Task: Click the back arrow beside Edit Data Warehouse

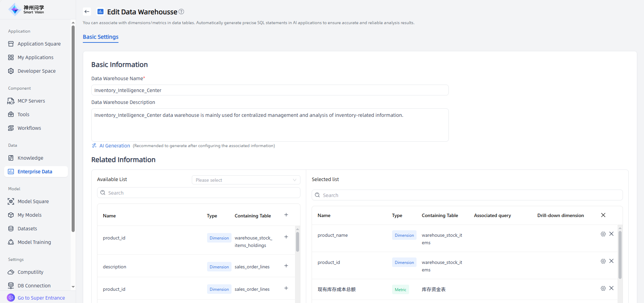Action: coord(87,12)
